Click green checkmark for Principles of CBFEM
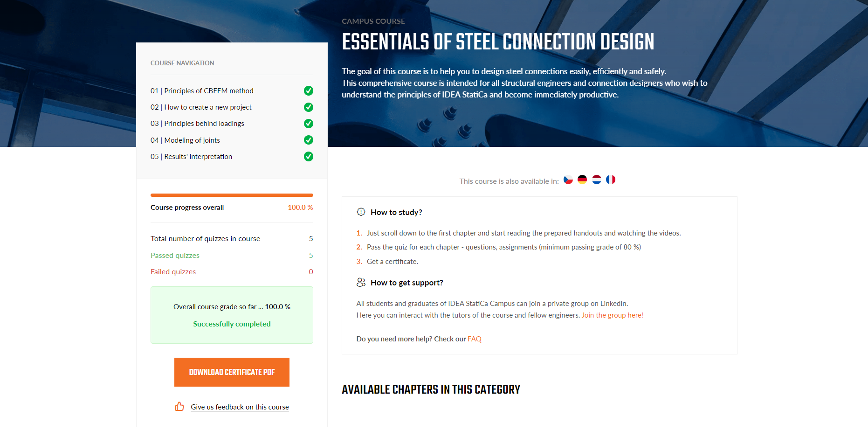This screenshot has height=430, width=868. pos(309,91)
